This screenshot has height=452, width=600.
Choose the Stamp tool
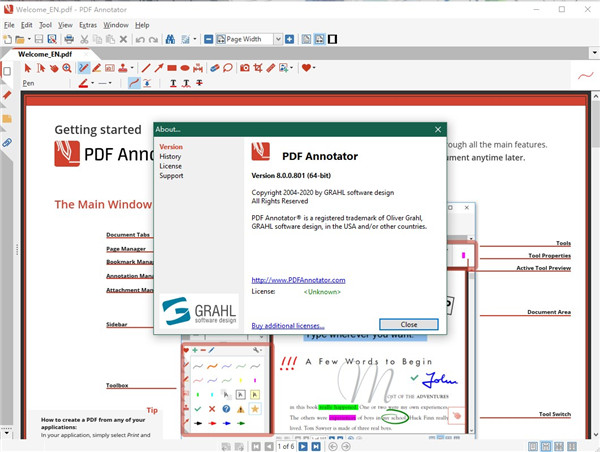pyautogui.click(x=123, y=68)
